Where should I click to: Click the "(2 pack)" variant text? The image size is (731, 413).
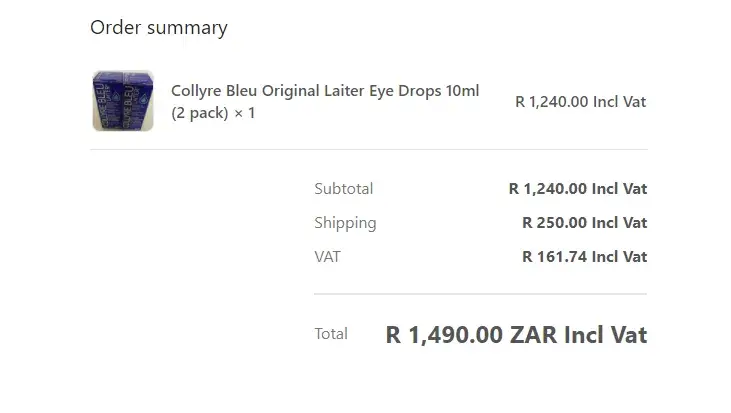click(200, 113)
